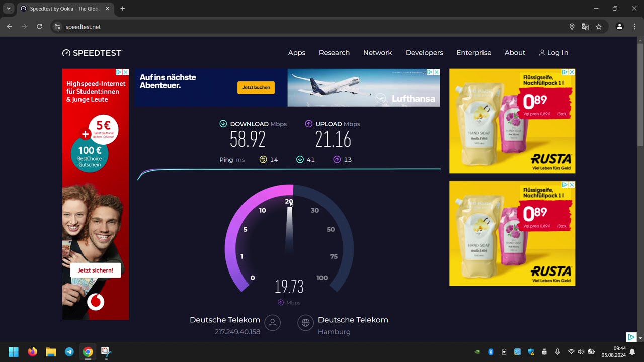Viewport: 644px width, 362px height.
Task: Click the idle ping icon showing 14
Action: point(263,160)
